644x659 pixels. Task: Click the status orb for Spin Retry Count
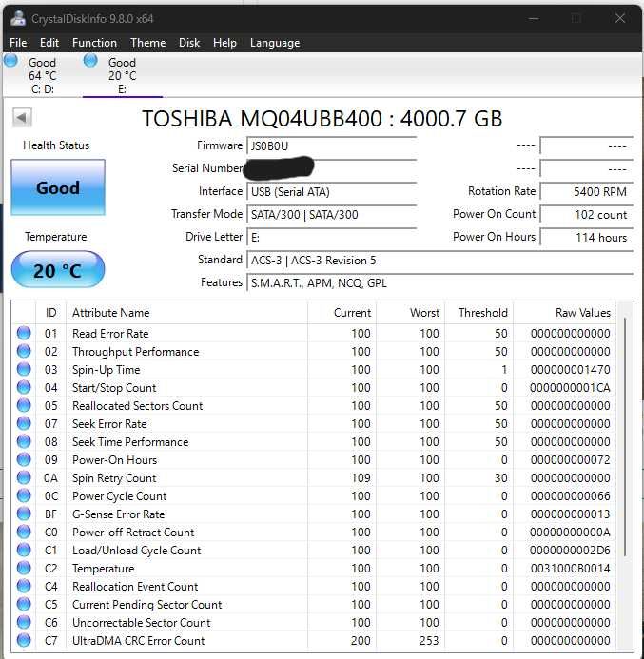coord(24,477)
